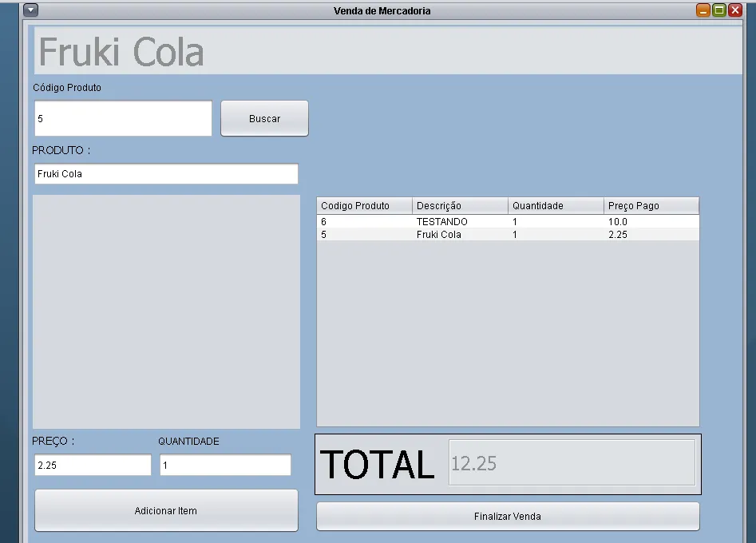Sort by Codigo Produto column header
Screen dimensions: 756x543
(x=365, y=206)
